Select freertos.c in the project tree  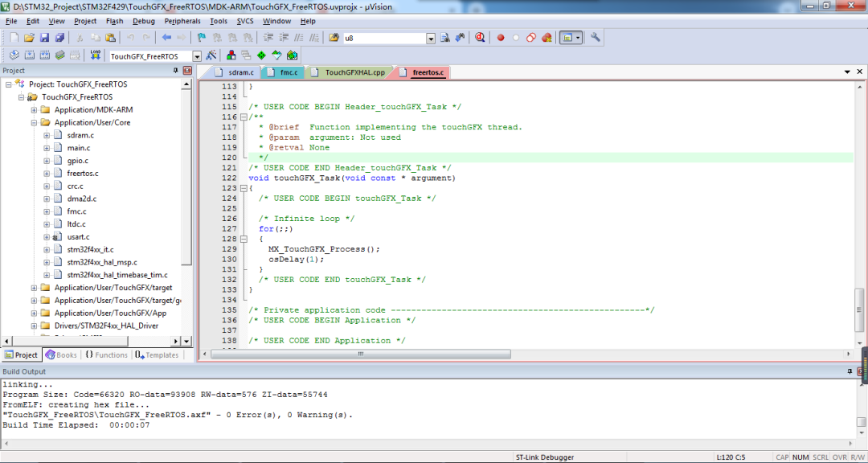click(x=83, y=174)
